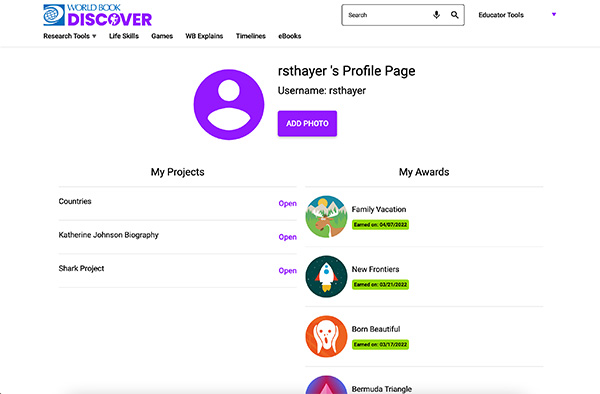Activate the microphone voice search icon
Screen dimensions: 600x394
coord(436,15)
